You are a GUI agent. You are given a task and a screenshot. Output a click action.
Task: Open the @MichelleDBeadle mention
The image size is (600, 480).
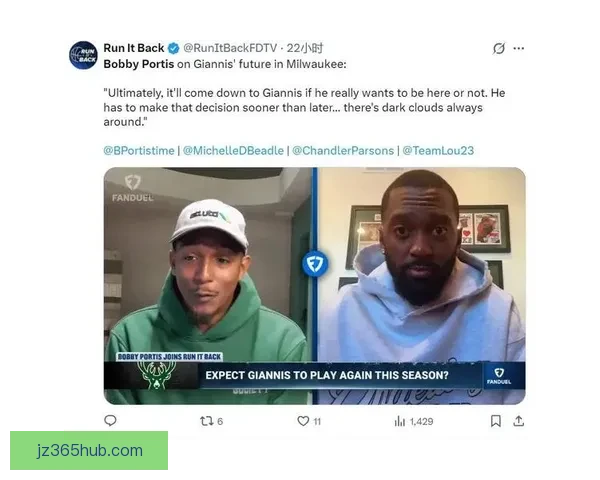pos(233,150)
